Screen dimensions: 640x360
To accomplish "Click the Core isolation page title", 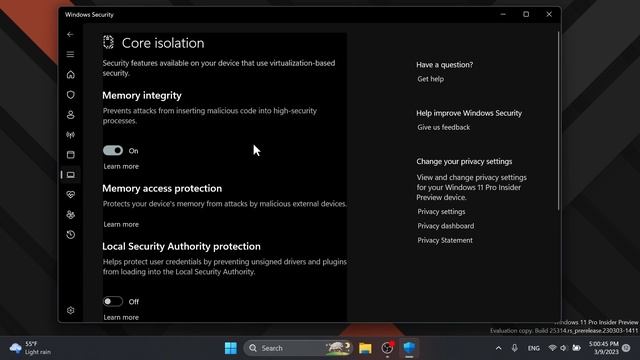I will 163,43.
